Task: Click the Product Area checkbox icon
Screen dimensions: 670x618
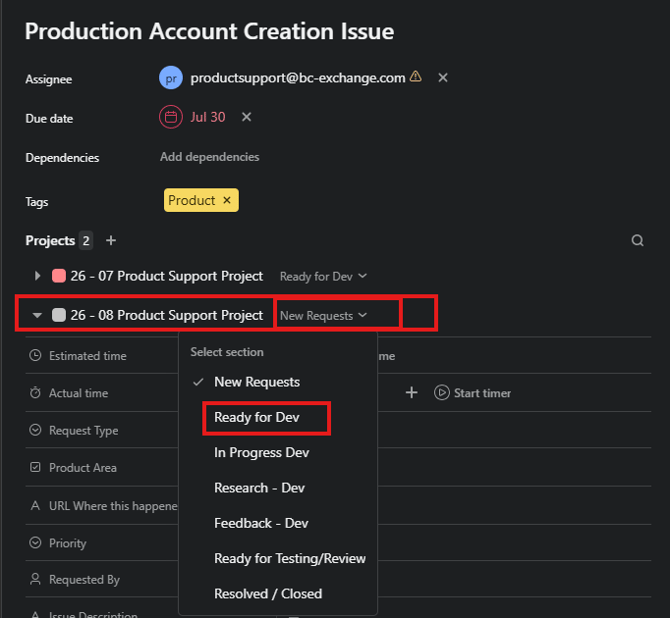Action: pyautogui.click(x=35, y=467)
